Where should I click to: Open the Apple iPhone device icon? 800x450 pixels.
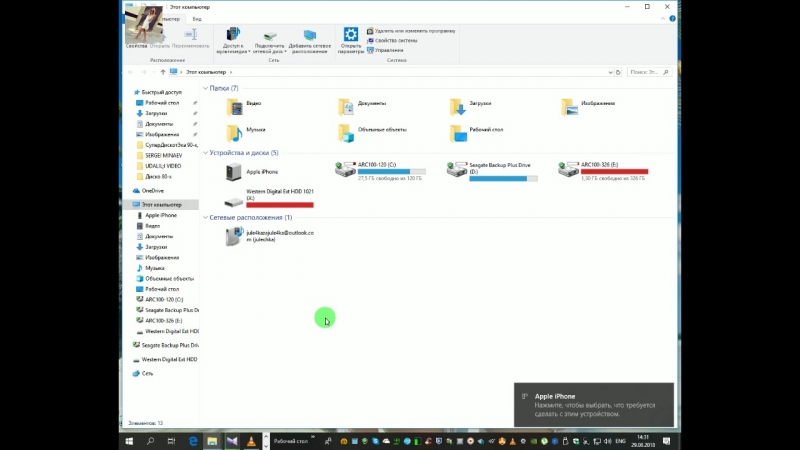coord(234,172)
